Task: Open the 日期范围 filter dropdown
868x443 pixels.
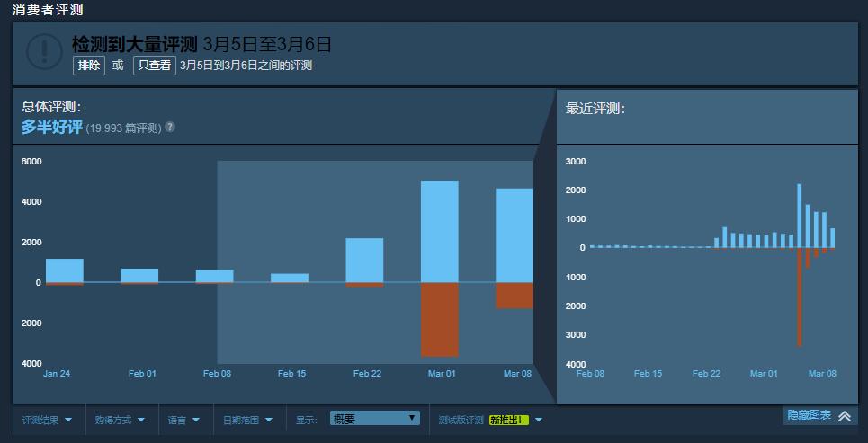Action: 248,420
